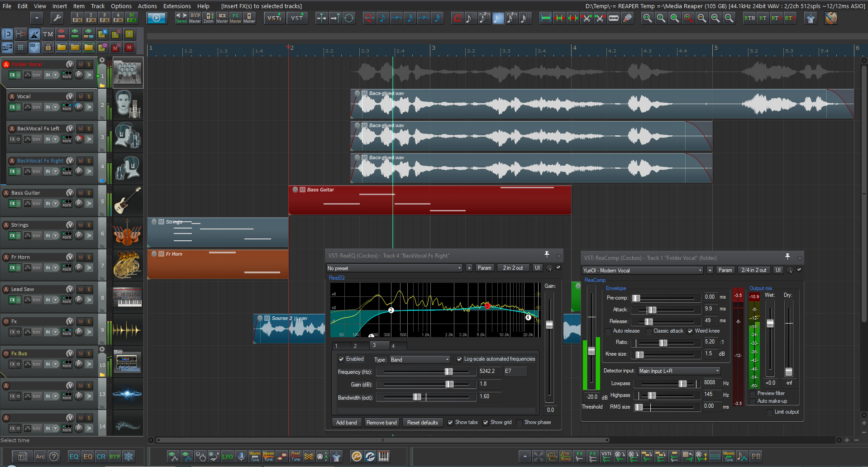Image resolution: width=868 pixels, height=467 pixels.
Task: Click the padlock lock icon
Action: tap(48, 47)
